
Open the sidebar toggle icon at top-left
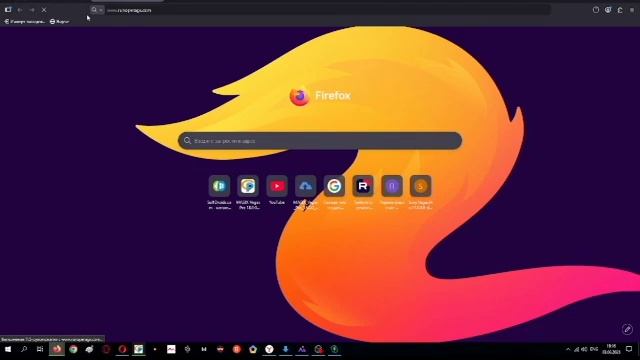(x=8, y=10)
